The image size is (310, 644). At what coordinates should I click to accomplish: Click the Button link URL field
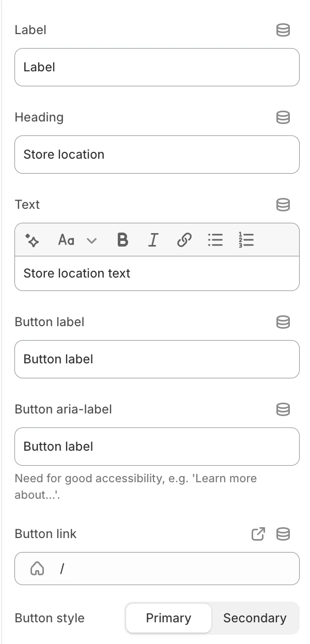click(157, 569)
